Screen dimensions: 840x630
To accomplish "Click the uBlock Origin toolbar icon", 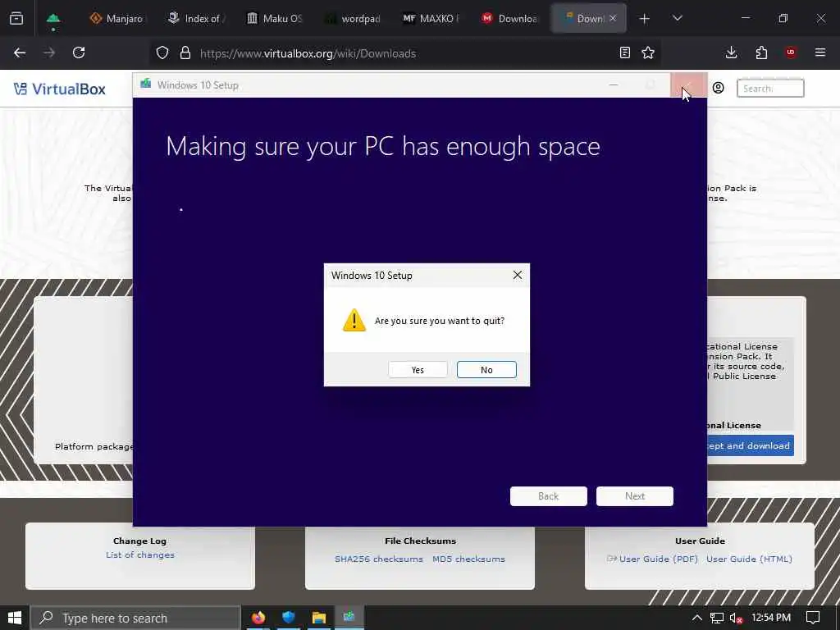I will pyautogui.click(x=791, y=52).
